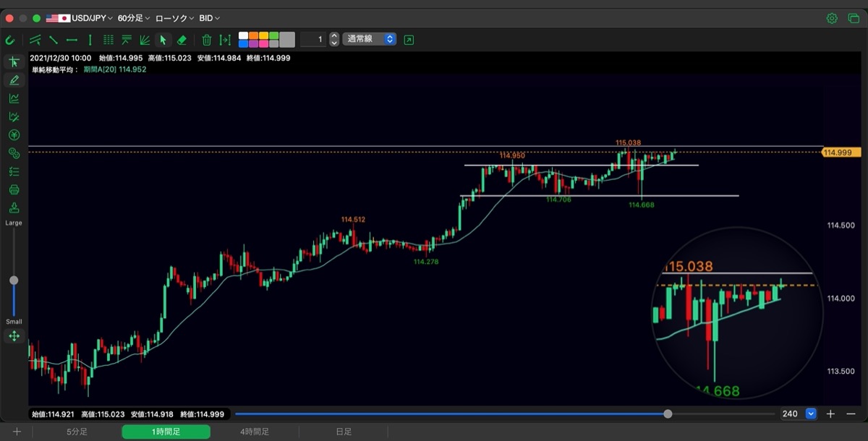The image size is (868, 441).
Task: Open the 240 bar count dropdown
Action: 811,414
